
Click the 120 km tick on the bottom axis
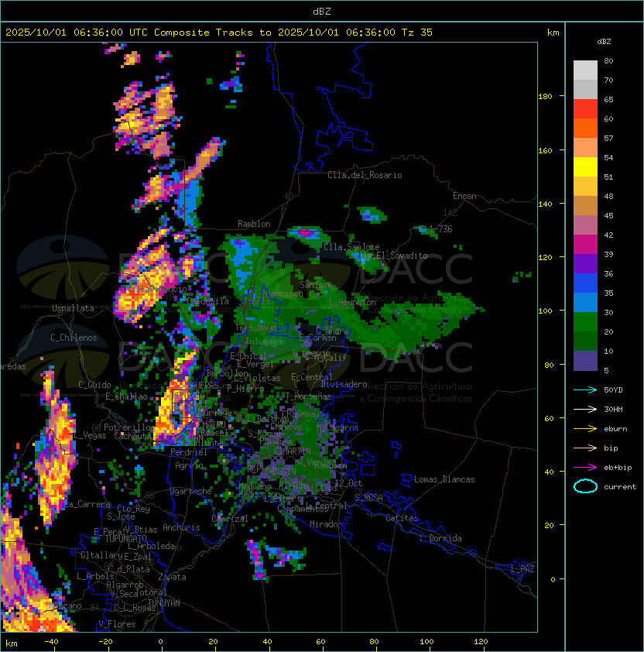[x=481, y=642]
